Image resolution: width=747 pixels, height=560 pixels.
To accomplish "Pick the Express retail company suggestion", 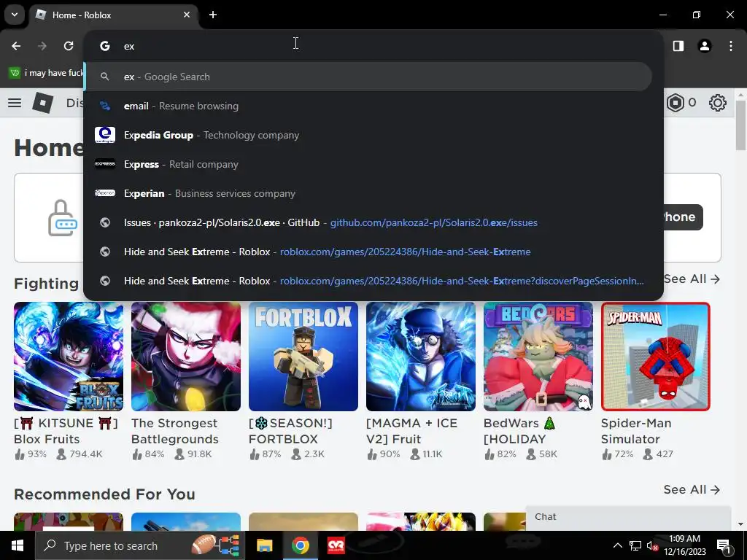I will pos(368,164).
